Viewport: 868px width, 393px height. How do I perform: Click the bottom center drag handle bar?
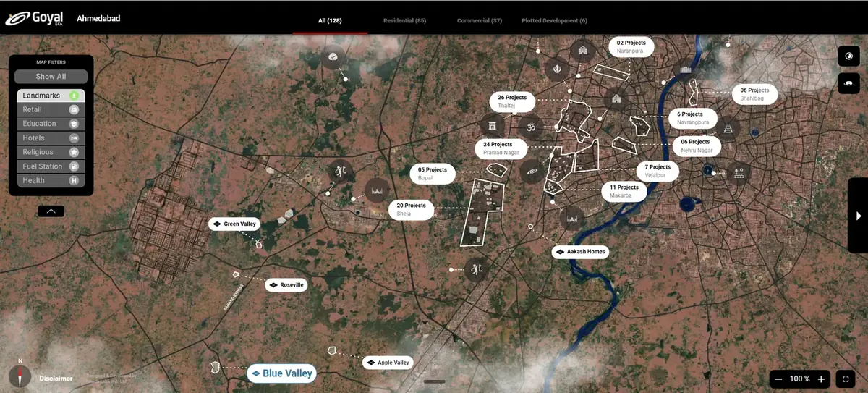click(434, 381)
